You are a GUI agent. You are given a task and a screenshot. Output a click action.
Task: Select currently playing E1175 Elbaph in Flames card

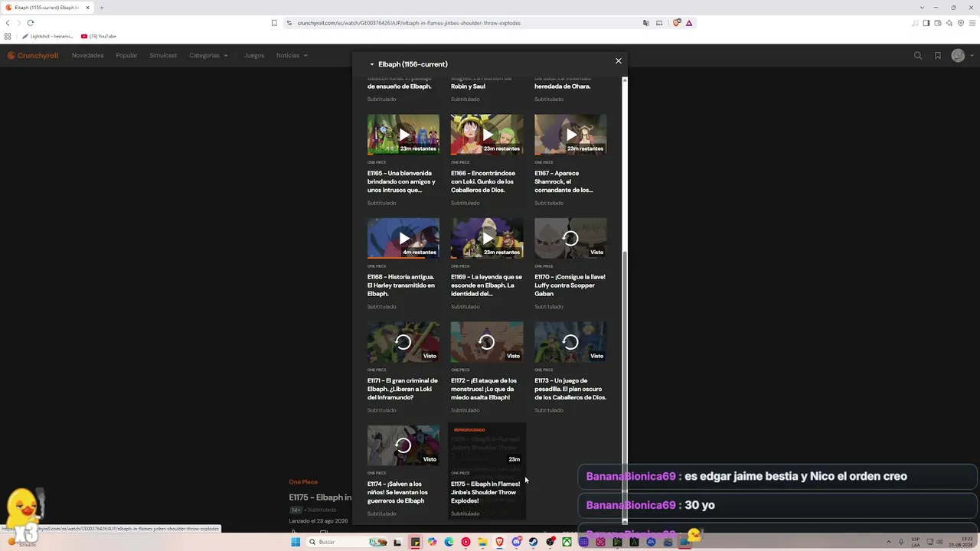(487, 471)
